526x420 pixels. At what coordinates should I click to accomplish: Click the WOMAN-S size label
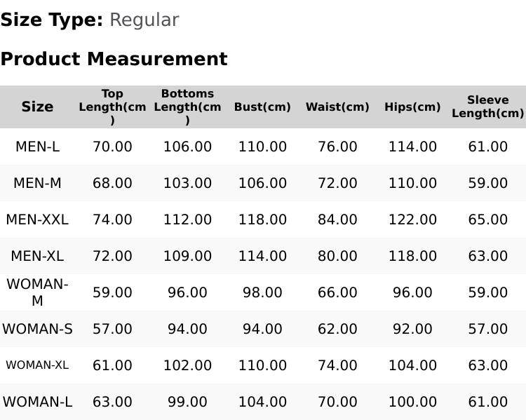pos(37,329)
